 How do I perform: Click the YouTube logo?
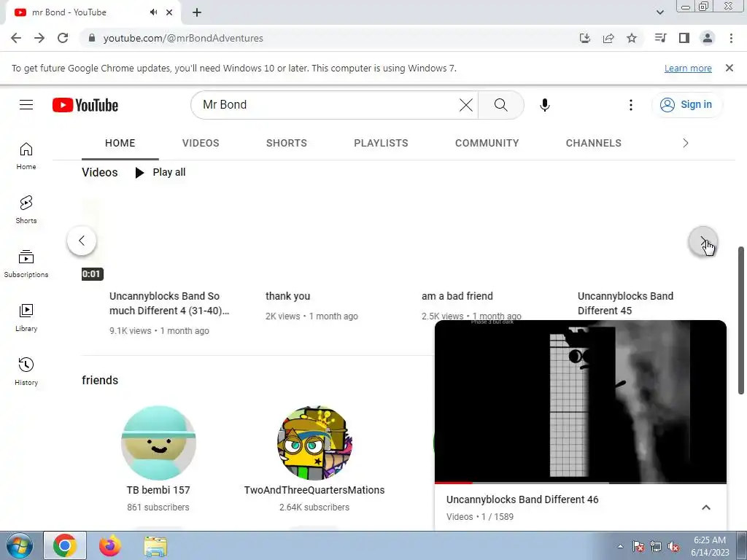(x=85, y=105)
